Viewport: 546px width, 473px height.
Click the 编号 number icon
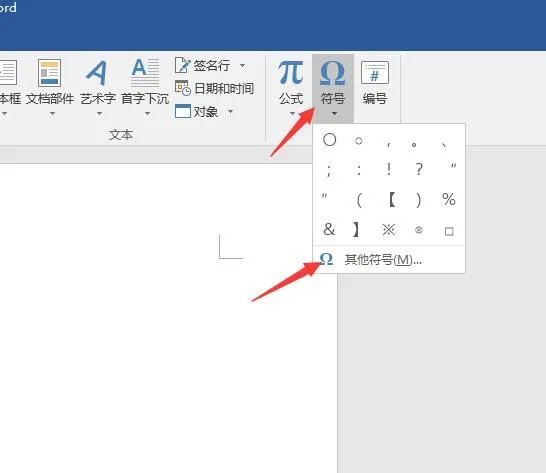point(375,73)
